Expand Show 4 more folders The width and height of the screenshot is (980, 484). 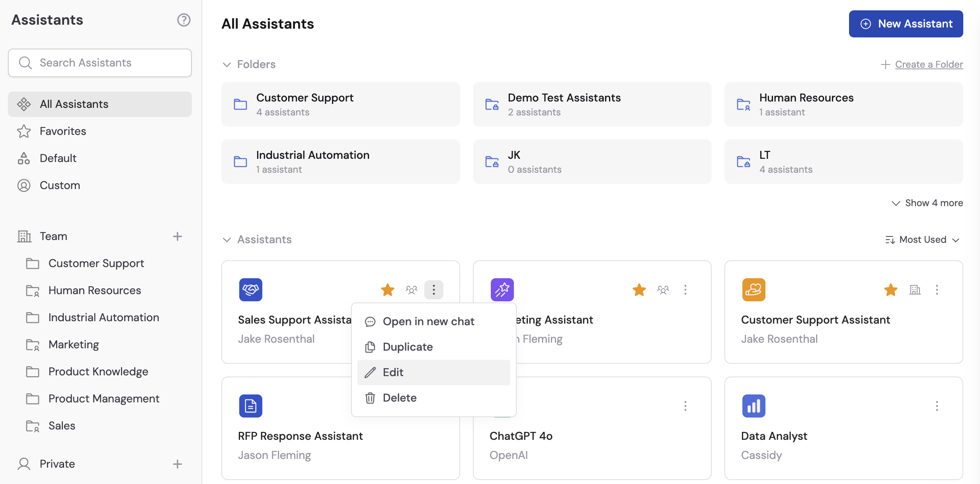(x=927, y=203)
